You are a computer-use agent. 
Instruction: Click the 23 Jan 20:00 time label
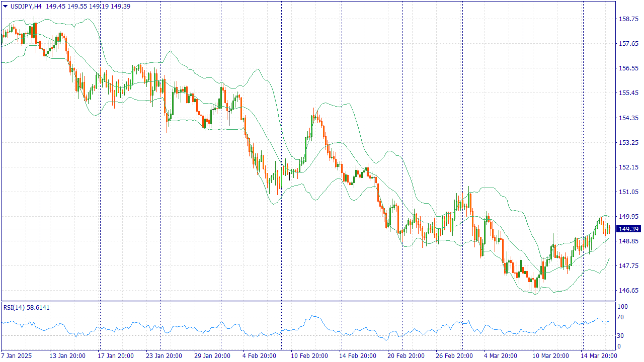(164, 356)
